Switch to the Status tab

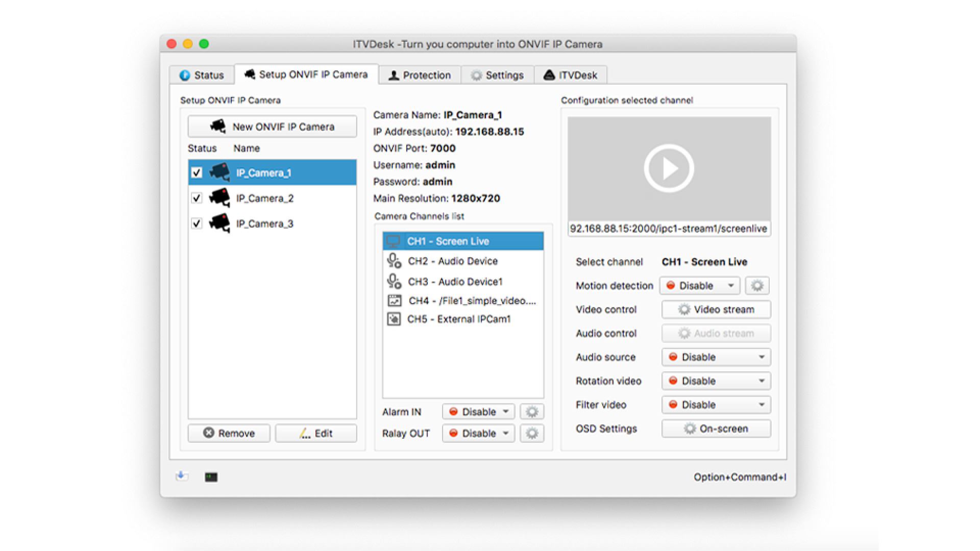click(x=202, y=75)
